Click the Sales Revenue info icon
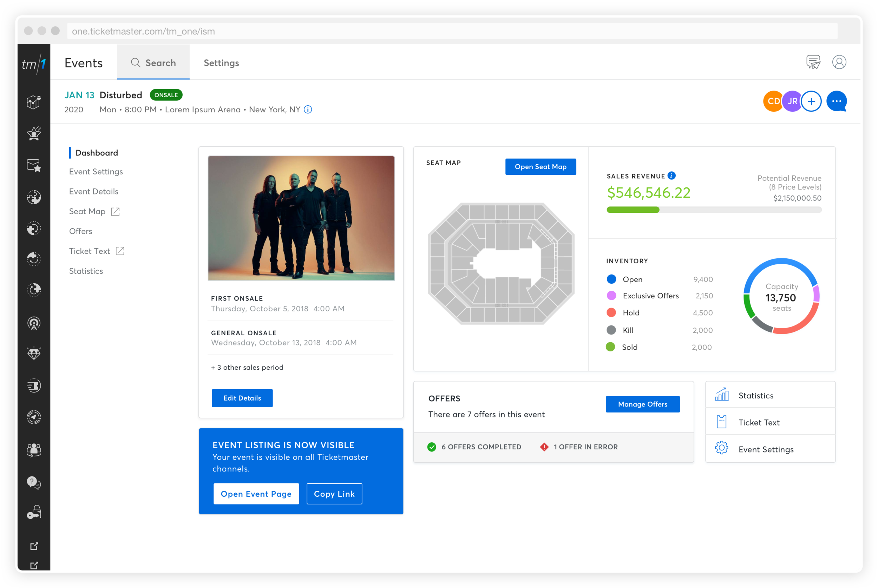 tap(672, 176)
